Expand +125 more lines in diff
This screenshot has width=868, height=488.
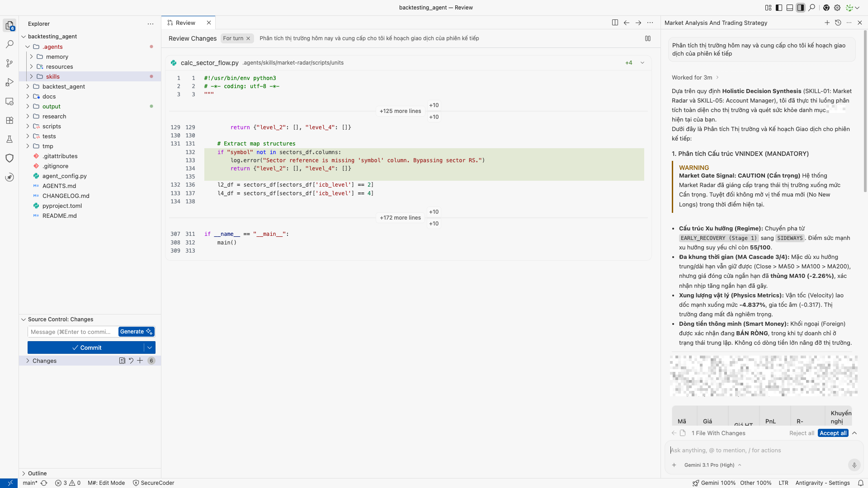[400, 111]
